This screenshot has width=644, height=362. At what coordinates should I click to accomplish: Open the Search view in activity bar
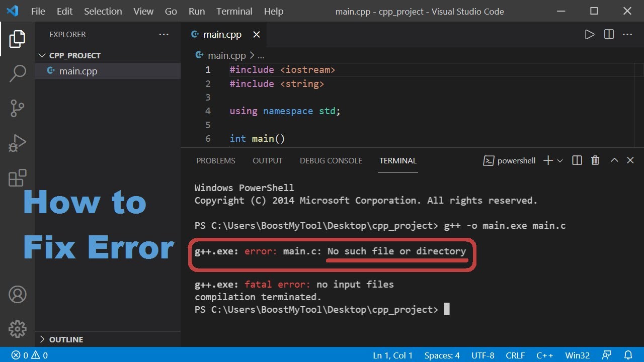coord(17,73)
